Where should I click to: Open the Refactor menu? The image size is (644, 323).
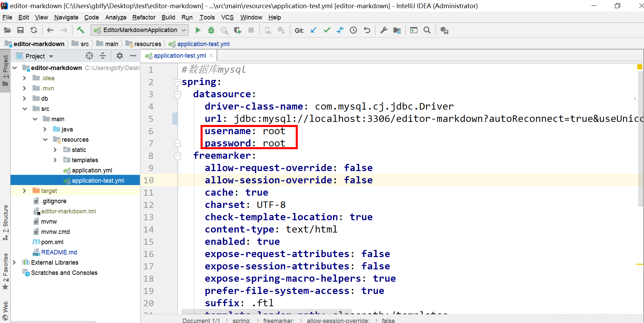144,17
